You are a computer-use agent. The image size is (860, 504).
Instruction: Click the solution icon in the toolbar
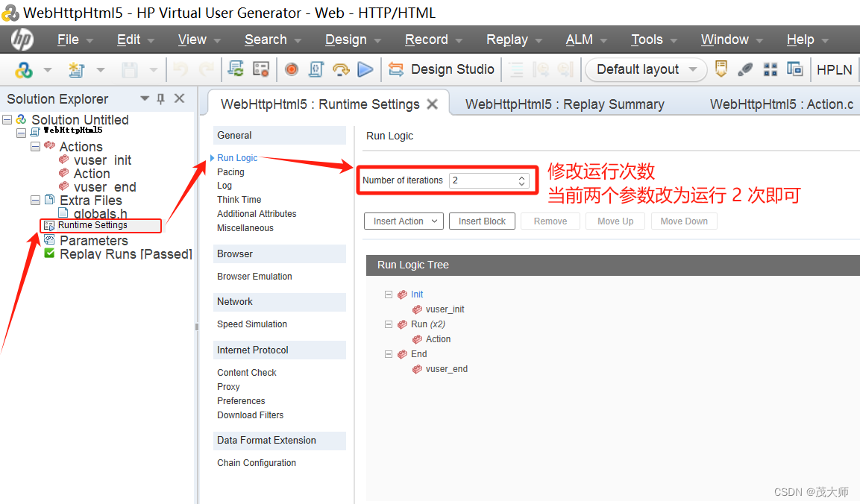pos(24,70)
